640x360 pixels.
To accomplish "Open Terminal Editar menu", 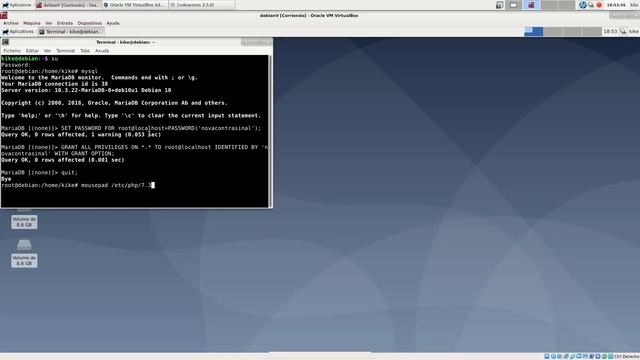I will click(32, 51).
